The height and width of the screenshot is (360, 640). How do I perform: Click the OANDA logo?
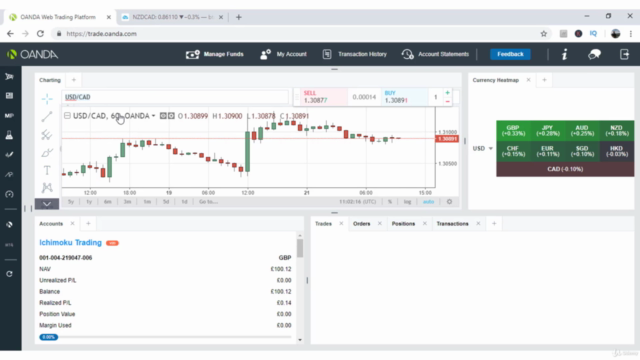(33, 54)
